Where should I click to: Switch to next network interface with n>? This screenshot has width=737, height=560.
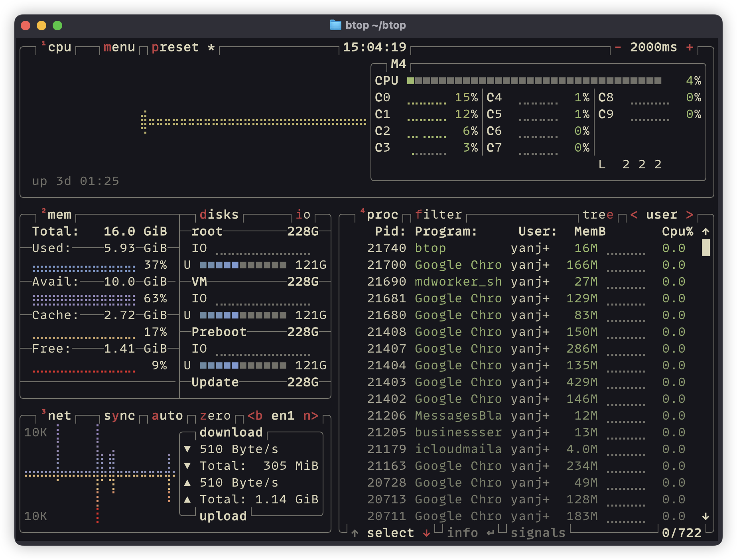(311, 416)
